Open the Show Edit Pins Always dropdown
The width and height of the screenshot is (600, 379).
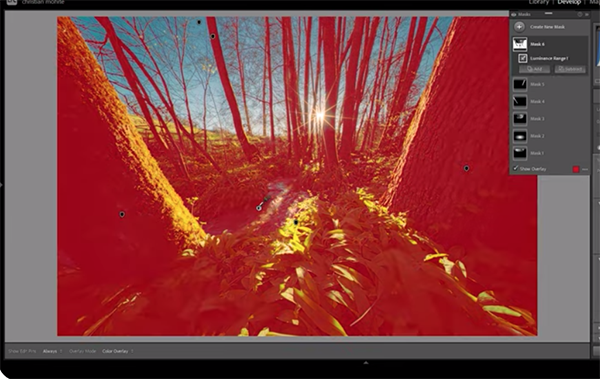point(52,351)
